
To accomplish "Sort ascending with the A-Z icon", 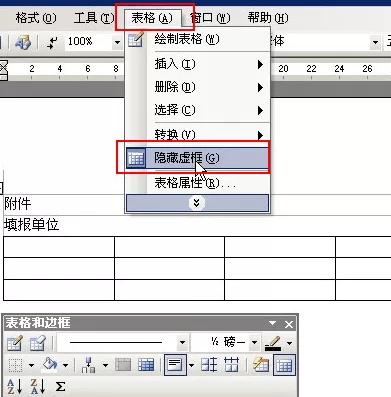I will coord(14,387).
